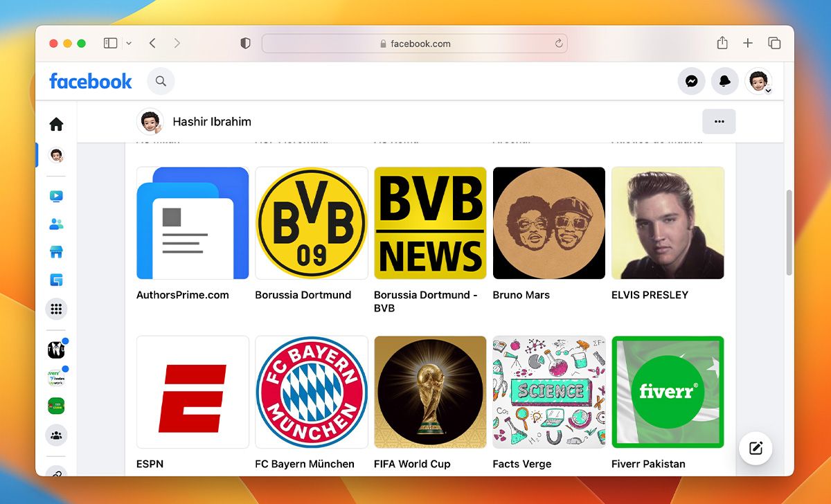Open the Fiverr Upwork shortcut in sidebar

point(56,379)
